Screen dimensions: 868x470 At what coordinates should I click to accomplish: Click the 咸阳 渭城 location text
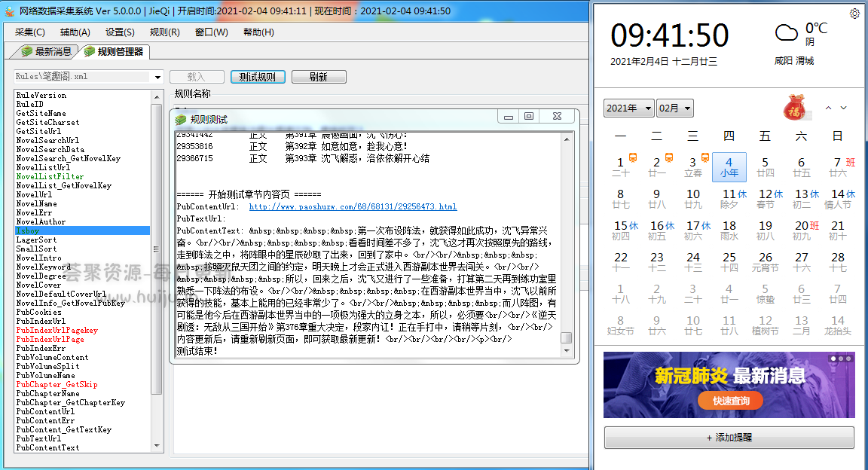coord(794,61)
